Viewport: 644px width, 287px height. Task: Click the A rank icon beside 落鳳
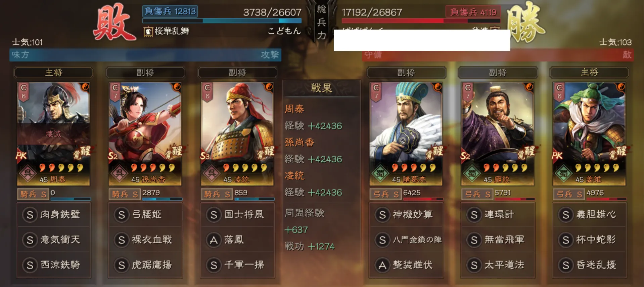pyautogui.click(x=214, y=240)
